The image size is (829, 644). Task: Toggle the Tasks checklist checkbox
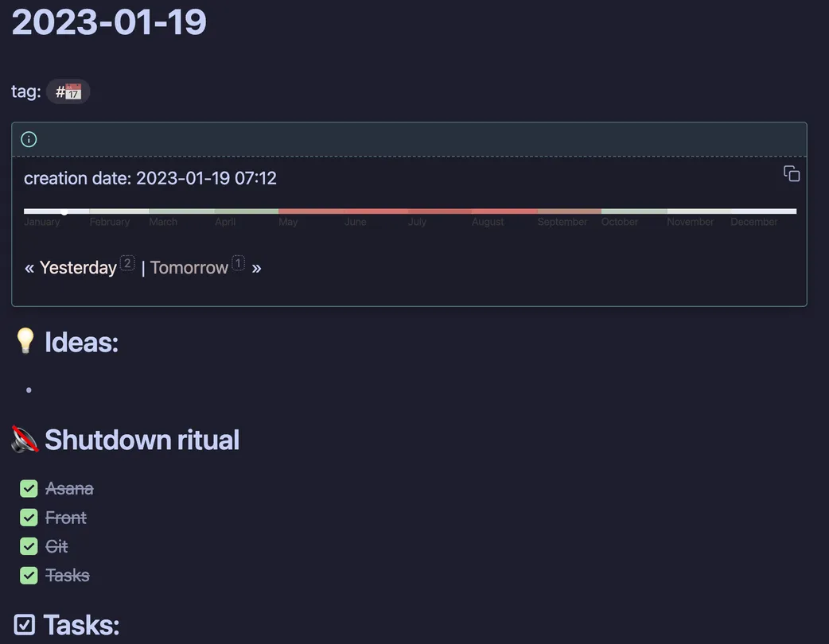(29, 575)
